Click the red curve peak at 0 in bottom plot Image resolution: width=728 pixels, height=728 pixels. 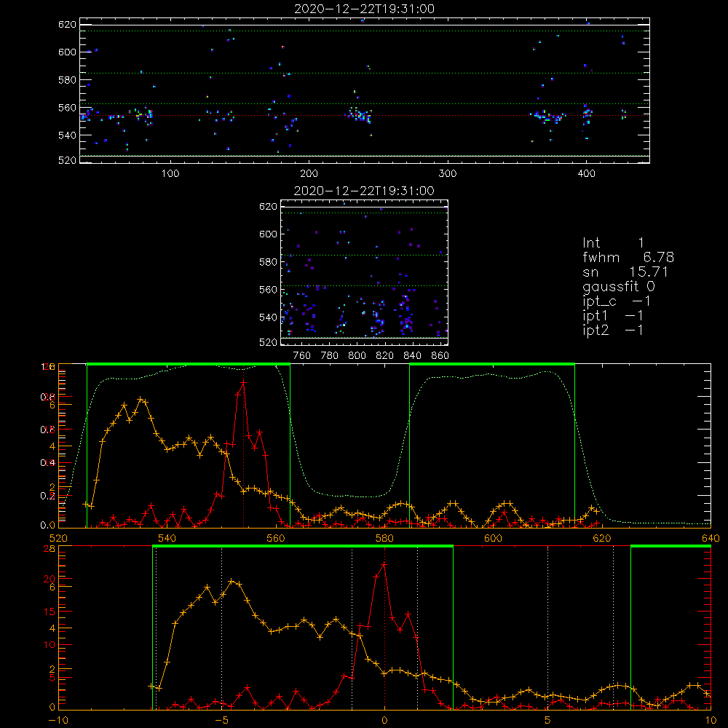[384, 565]
